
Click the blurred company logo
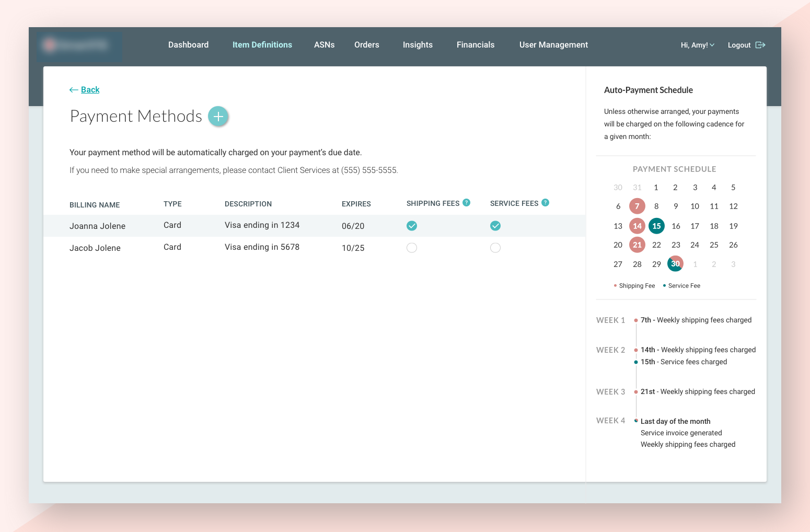[80, 45]
